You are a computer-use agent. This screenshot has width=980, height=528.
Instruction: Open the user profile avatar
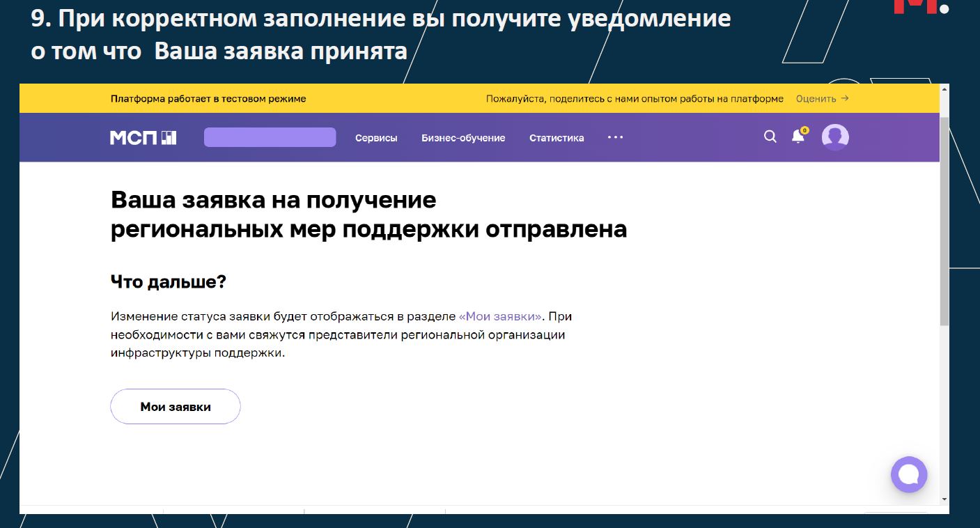pyautogui.click(x=834, y=137)
